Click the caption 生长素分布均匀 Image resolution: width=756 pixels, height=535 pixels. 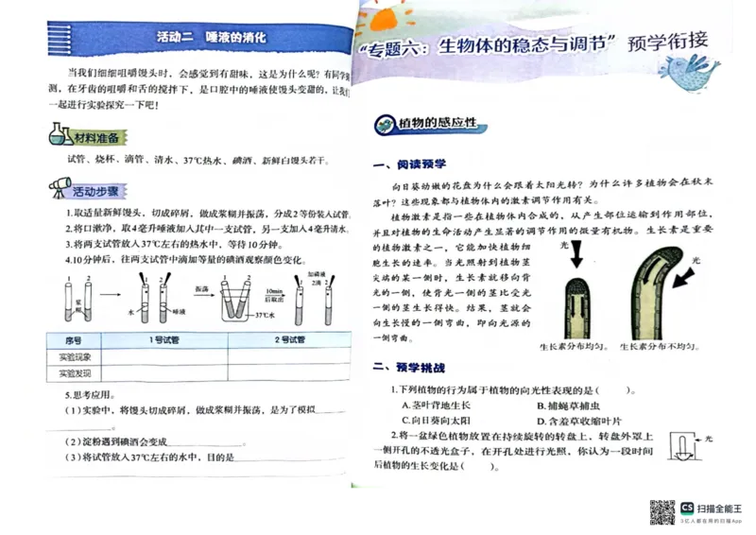pos(574,347)
